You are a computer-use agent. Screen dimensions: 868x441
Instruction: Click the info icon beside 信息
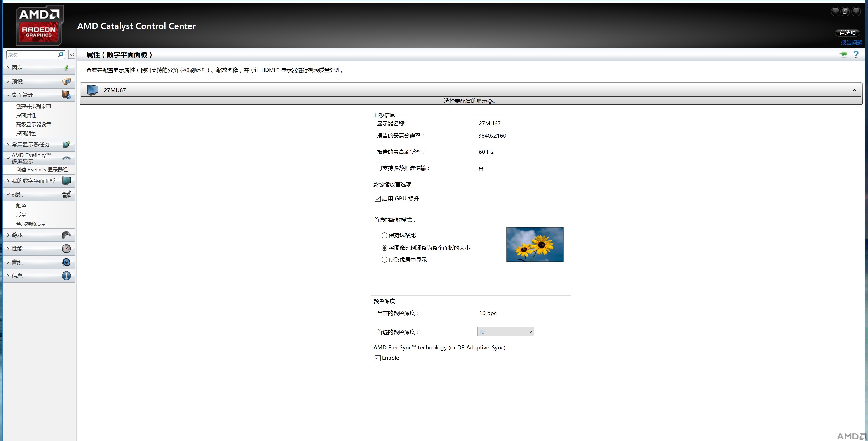66,276
